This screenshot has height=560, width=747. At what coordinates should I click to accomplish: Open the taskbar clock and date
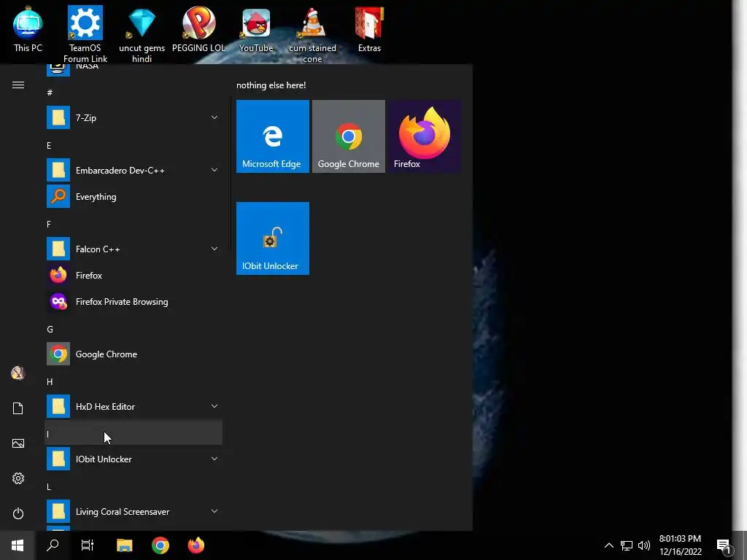pyautogui.click(x=681, y=545)
